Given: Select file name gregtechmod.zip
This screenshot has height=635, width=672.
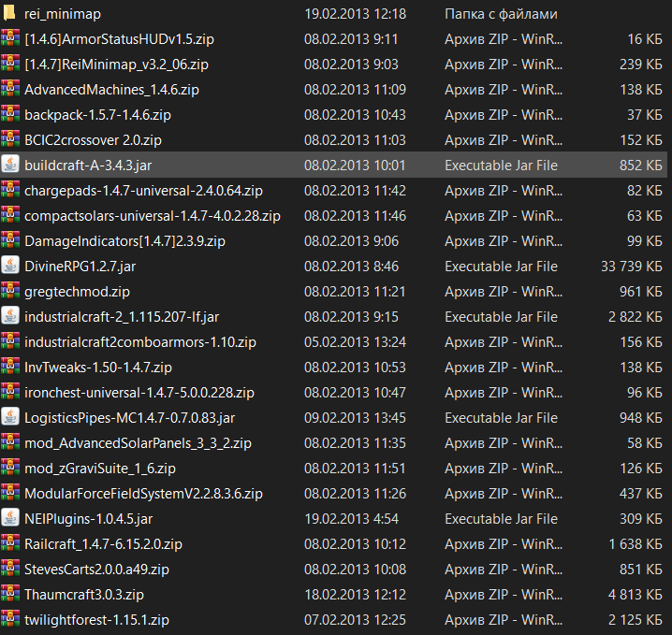Looking at the screenshot, I should click(77, 292).
